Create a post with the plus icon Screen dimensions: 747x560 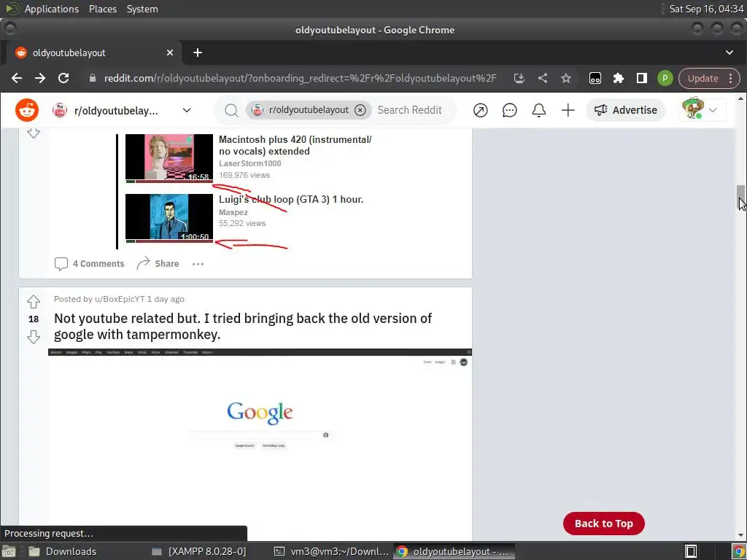pos(568,111)
